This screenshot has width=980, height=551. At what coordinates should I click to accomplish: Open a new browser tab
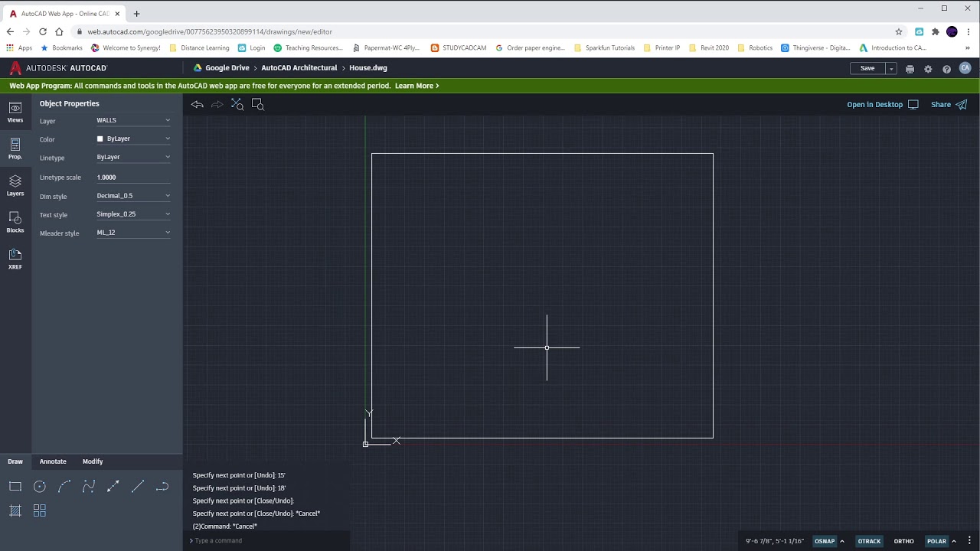[136, 14]
